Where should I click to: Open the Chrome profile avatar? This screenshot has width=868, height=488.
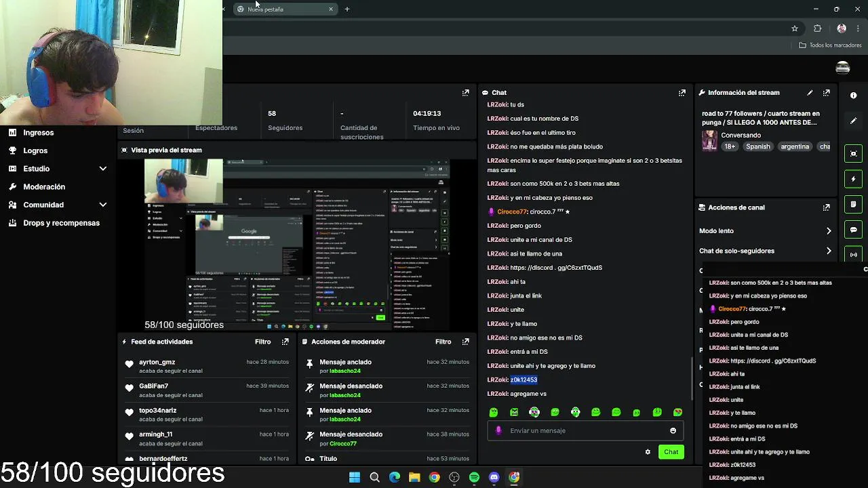click(842, 28)
